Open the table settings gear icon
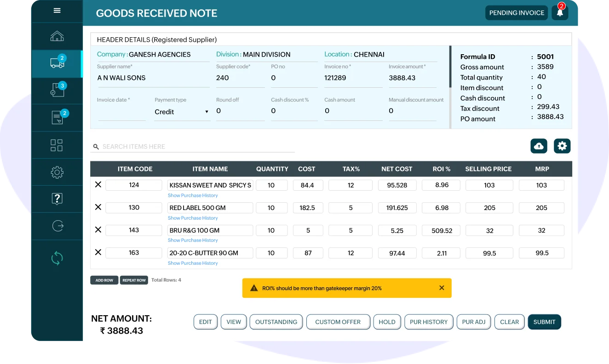The width and height of the screenshot is (609, 364). tap(562, 146)
